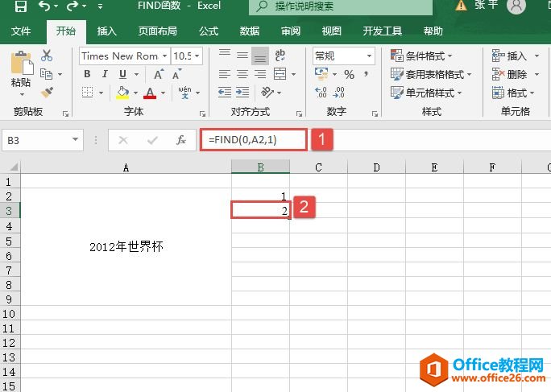Align cell text left

pos(225,74)
